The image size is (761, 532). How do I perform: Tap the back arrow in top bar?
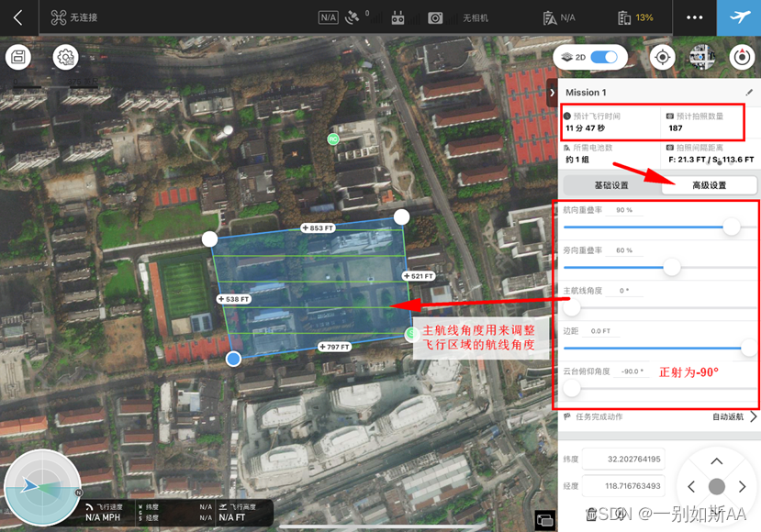17,17
